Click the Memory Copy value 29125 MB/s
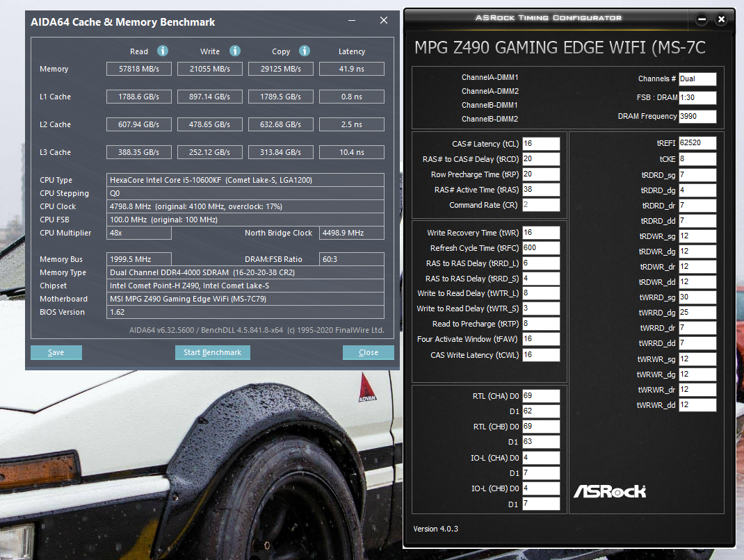744x560 pixels. click(280, 69)
